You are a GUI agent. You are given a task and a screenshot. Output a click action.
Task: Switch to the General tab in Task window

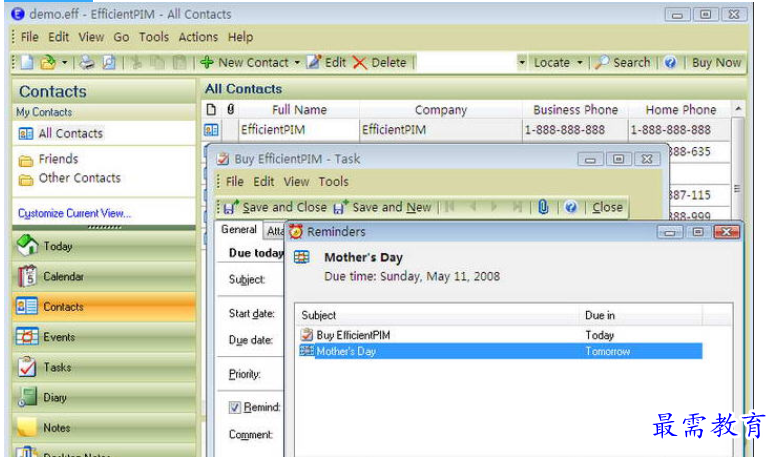[239, 229]
